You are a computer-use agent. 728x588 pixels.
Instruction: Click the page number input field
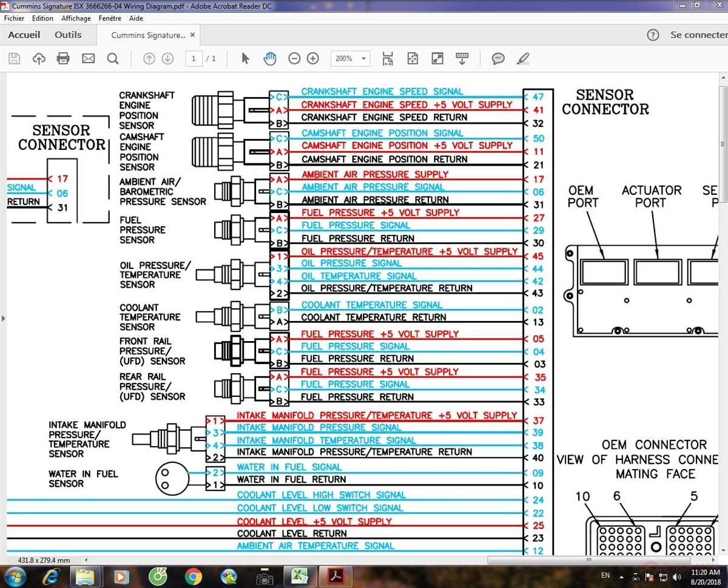(x=194, y=58)
